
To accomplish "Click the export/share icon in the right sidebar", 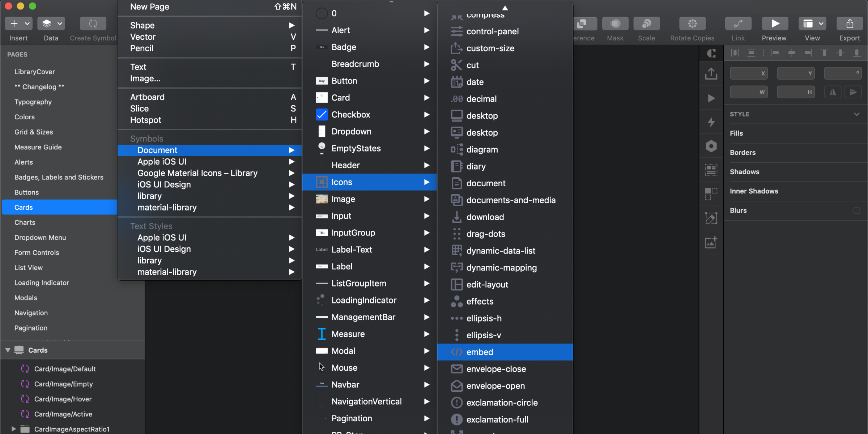I will coord(711,73).
